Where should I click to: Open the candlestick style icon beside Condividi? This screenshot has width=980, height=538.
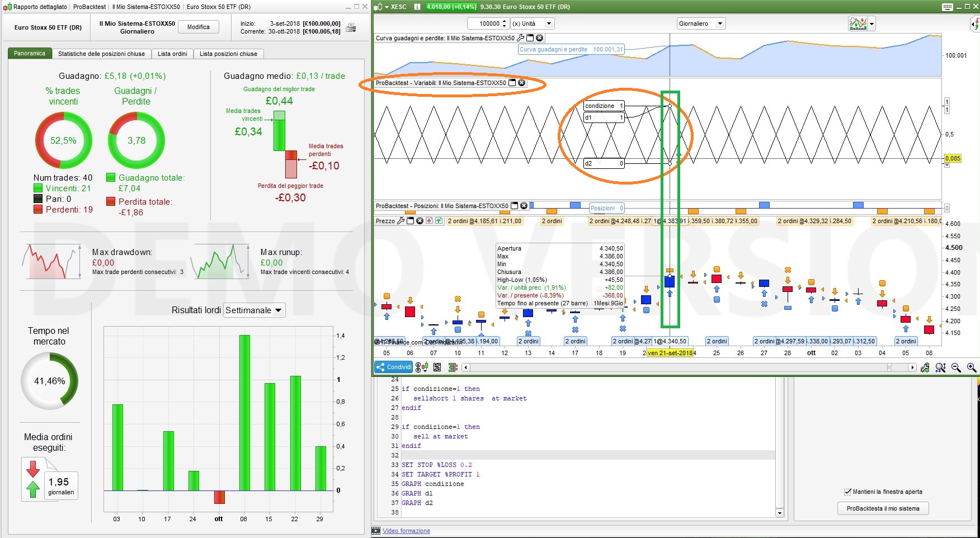(x=422, y=367)
